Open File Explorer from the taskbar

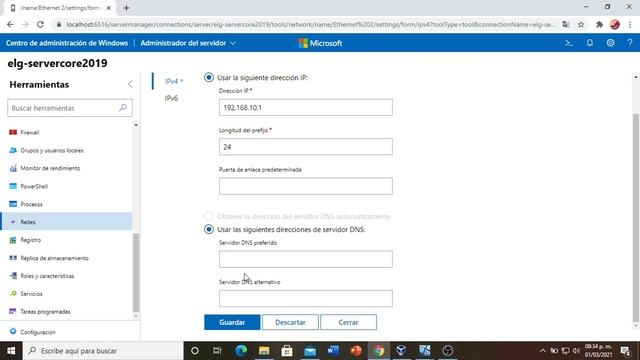264,351
